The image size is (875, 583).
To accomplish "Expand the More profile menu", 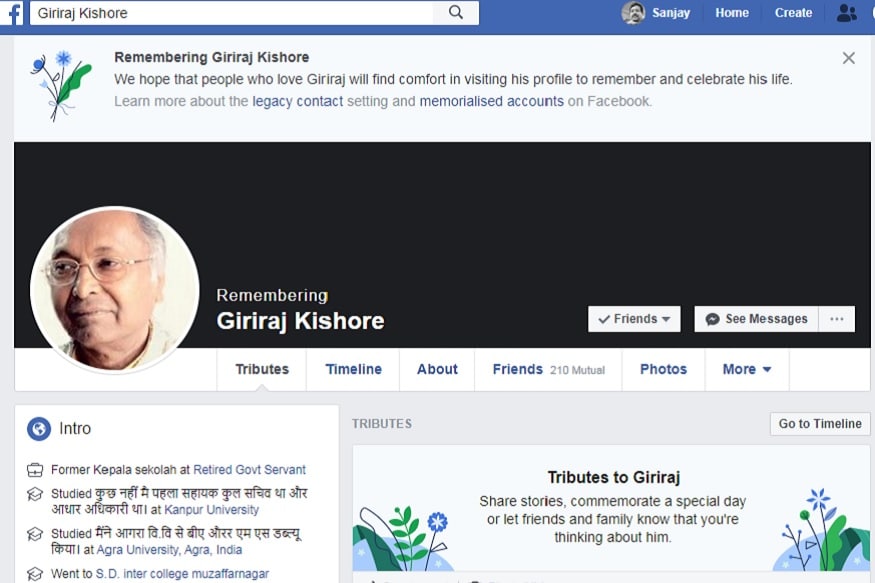I will [x=747, y=369].
